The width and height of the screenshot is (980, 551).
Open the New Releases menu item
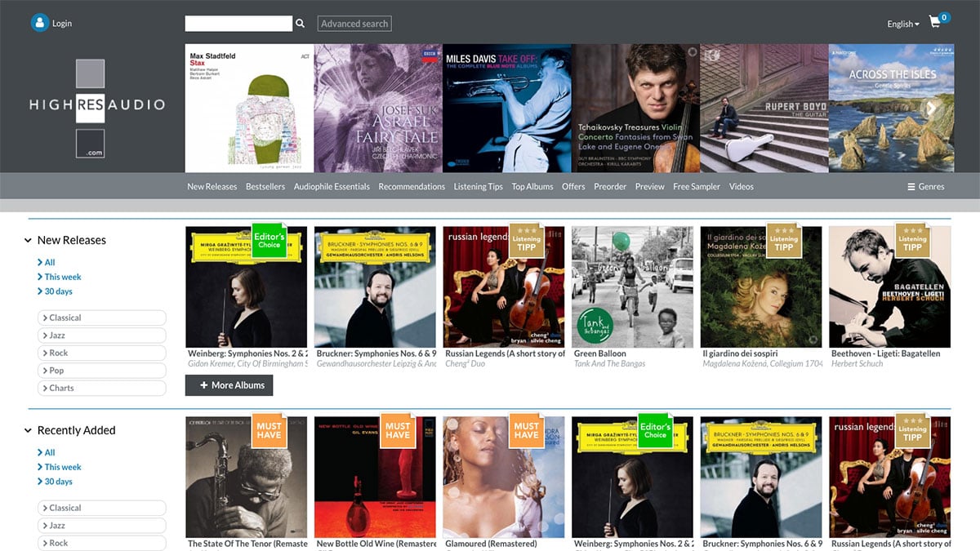pos(212,187)
